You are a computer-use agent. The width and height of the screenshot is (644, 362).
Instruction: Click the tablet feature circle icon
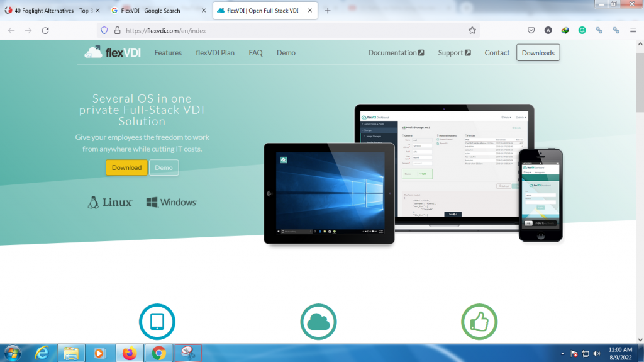(x=157, y=322)
